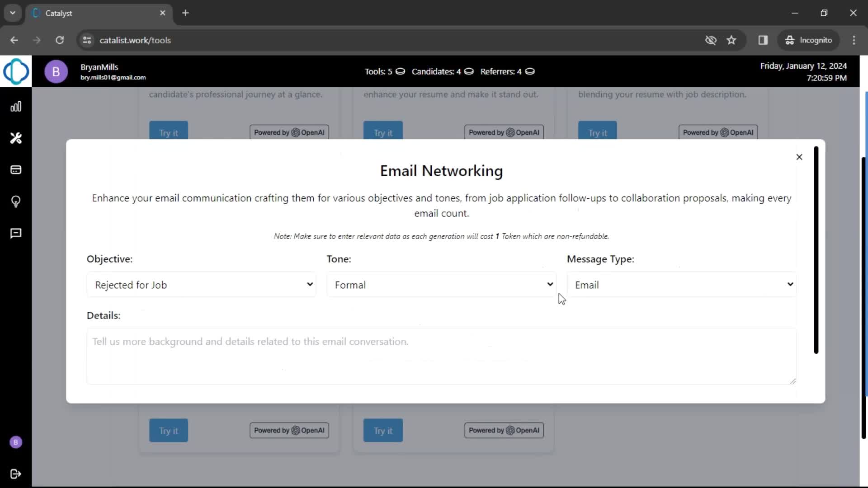The image size is (868, 488).
Task: Click the share/export icon in sidebar
Action: click(15, 474)
